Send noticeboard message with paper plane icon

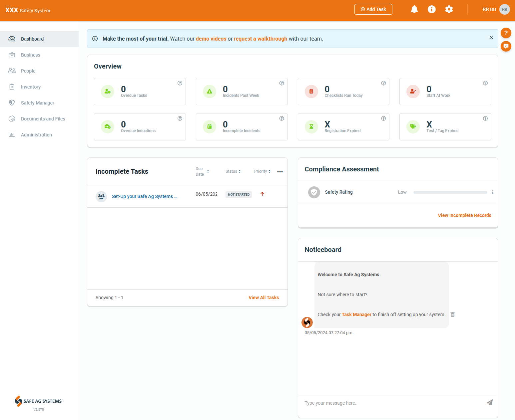pyautogui.click(x=489, y=403)
